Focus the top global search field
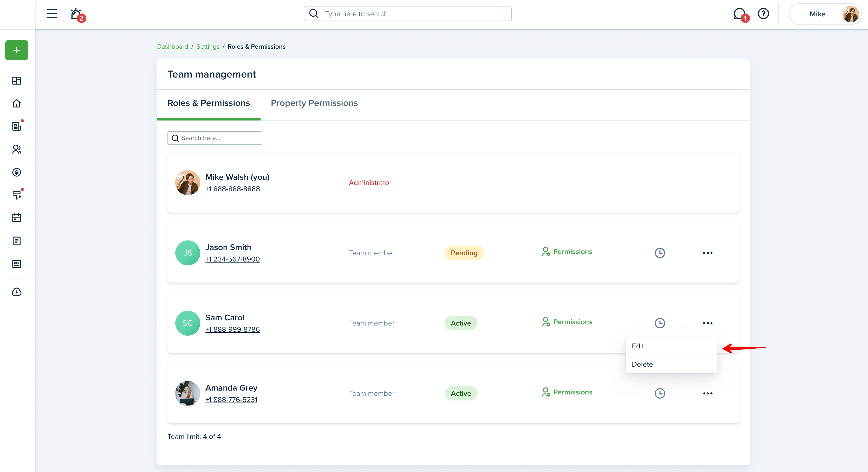The image size is (868, 472). click(x=407, y=14)
